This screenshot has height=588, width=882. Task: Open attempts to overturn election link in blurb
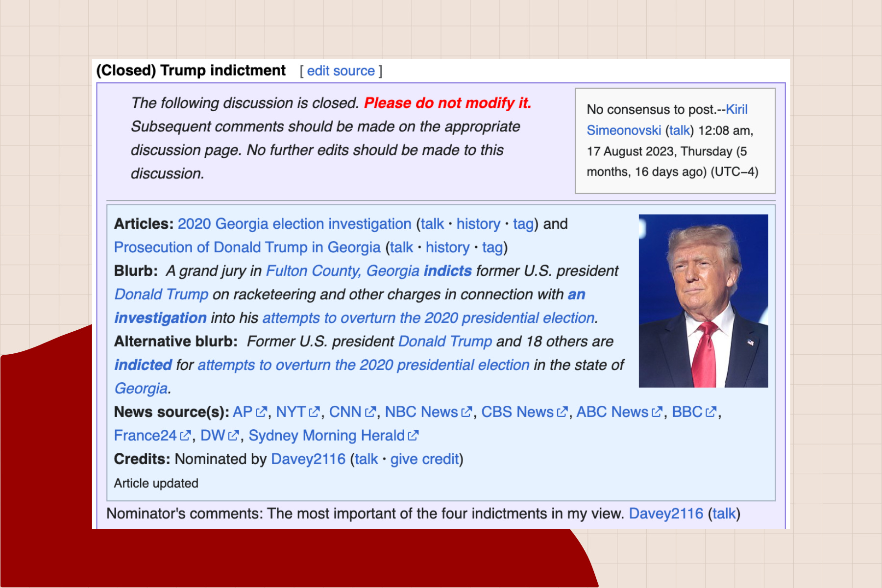429,318
